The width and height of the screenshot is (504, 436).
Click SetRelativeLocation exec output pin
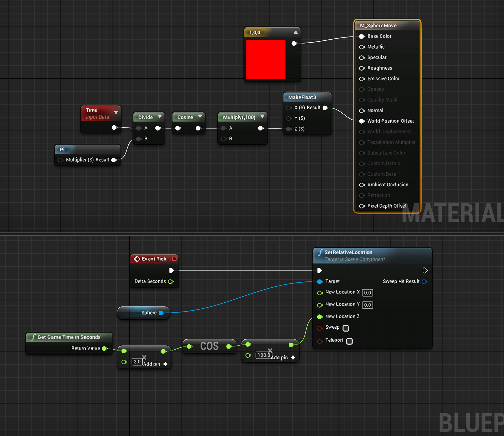coord(425,270)
